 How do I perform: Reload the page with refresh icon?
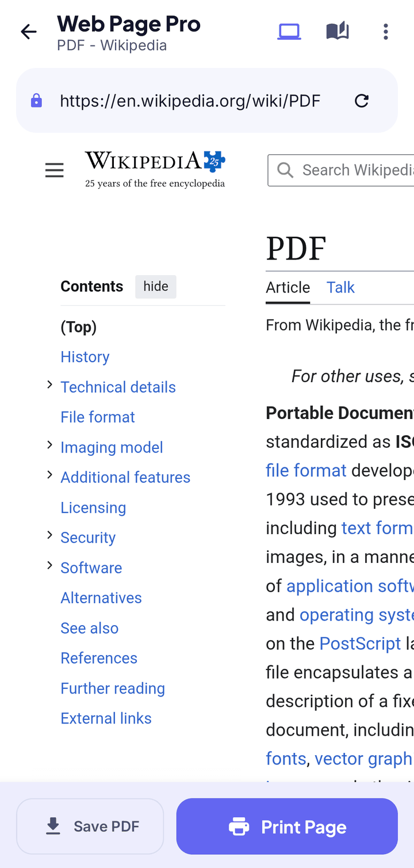pyautogui.click(x=362, y=101)
